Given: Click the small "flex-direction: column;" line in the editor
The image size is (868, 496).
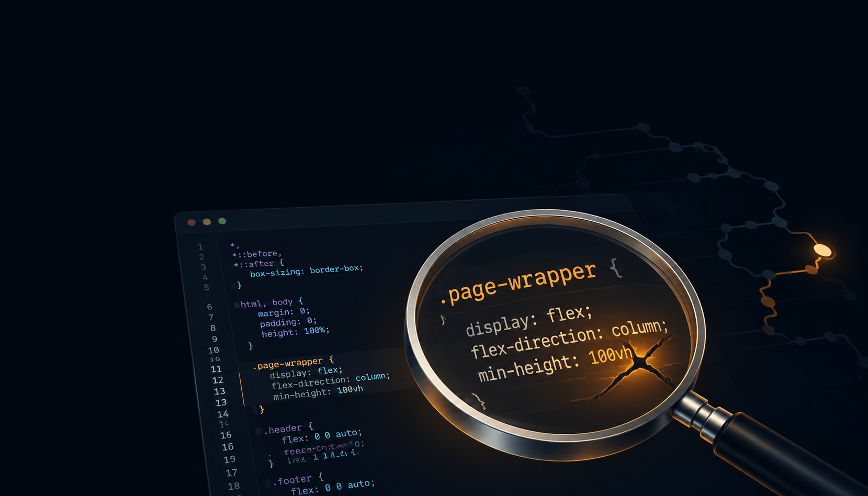Looking at the screenshot, I should 331,381.
